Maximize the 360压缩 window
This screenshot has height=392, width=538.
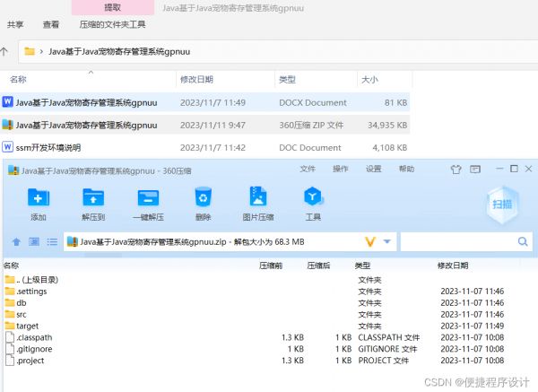coord(514,169)
